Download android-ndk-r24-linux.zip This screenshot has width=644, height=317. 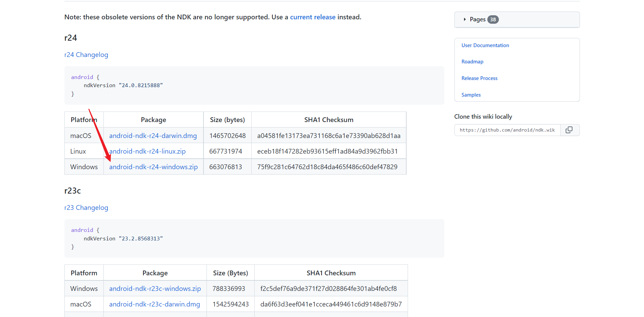147,151
